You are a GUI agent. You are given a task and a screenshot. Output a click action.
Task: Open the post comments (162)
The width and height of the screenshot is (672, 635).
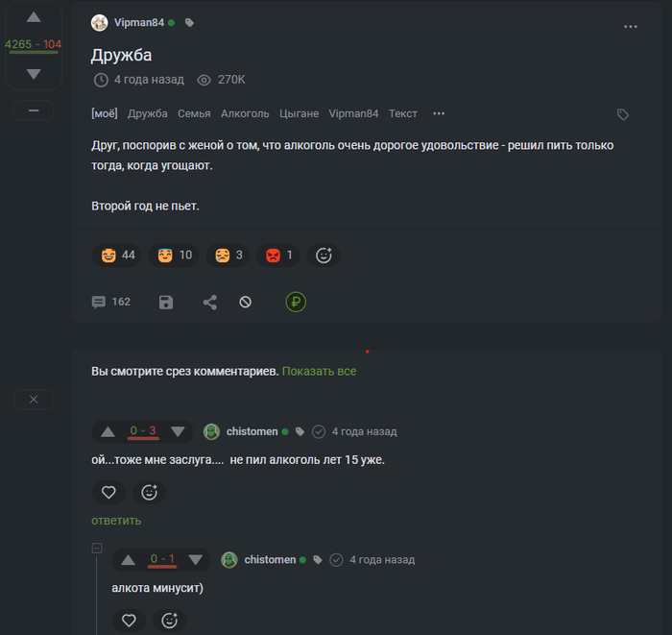(x=111, y=302)
